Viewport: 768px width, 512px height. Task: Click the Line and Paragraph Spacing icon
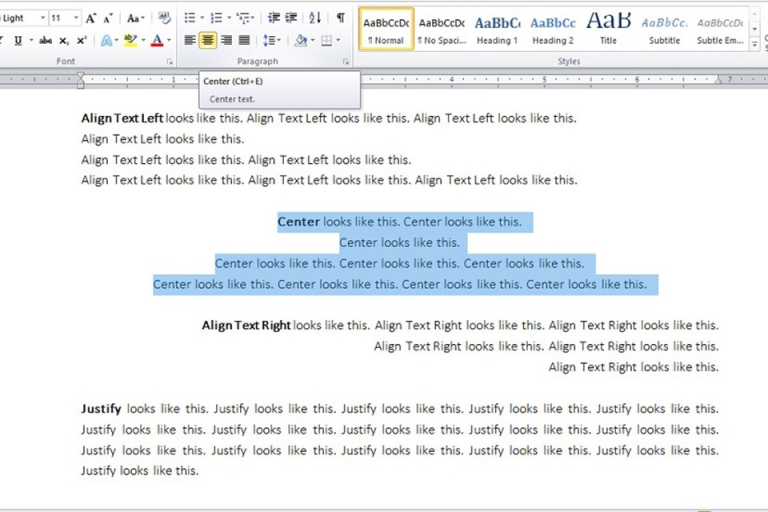pos(271,40)
